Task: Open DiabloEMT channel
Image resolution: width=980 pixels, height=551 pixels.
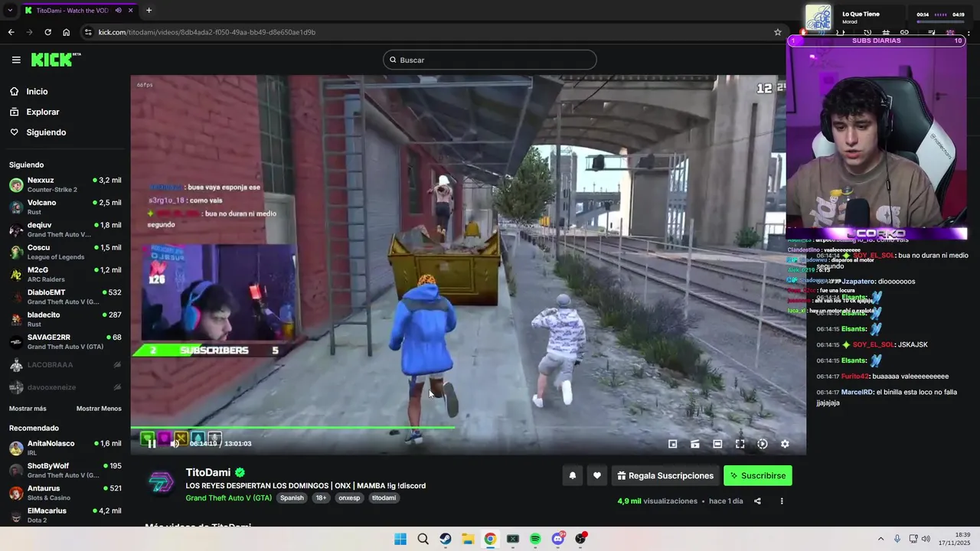Action: click(65, 297)
